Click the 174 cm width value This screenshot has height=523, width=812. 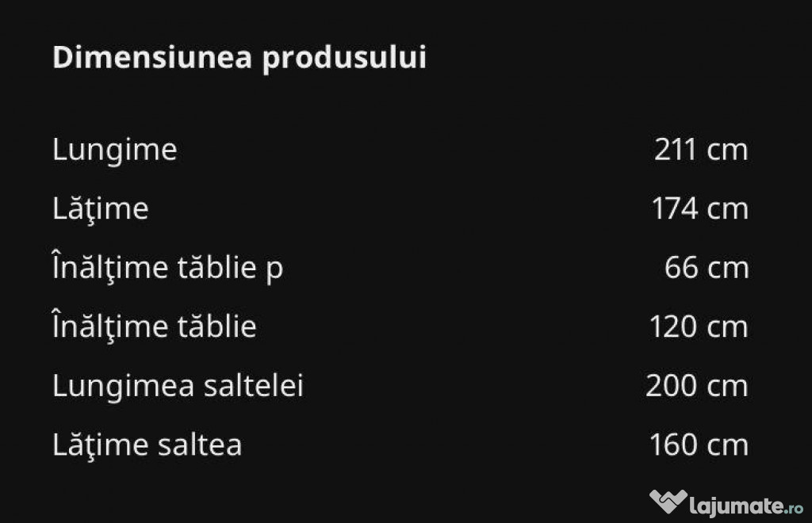point(700,208)
